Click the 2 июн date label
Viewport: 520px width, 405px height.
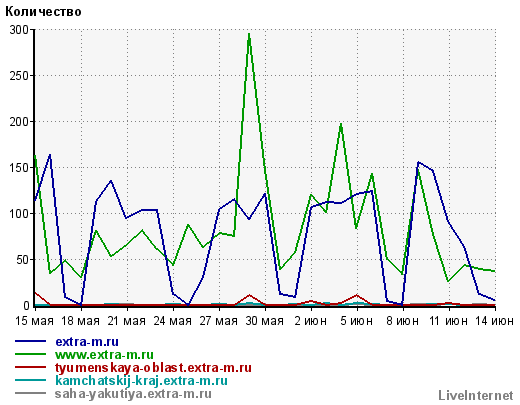pos(311,321)
